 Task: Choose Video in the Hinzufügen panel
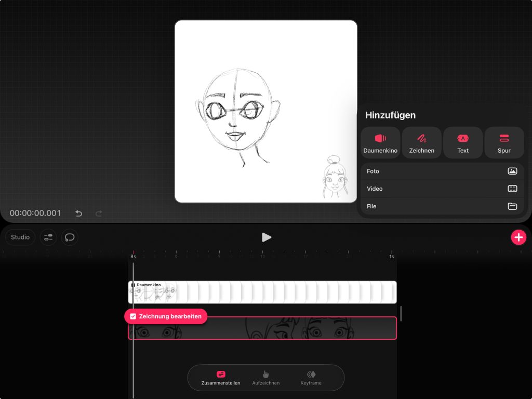[x=442, y=189]
